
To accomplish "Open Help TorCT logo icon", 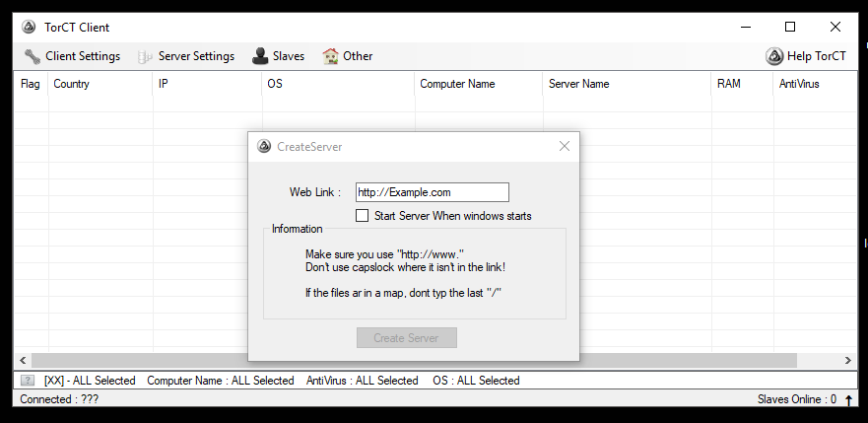I will (x=774, y=56).
